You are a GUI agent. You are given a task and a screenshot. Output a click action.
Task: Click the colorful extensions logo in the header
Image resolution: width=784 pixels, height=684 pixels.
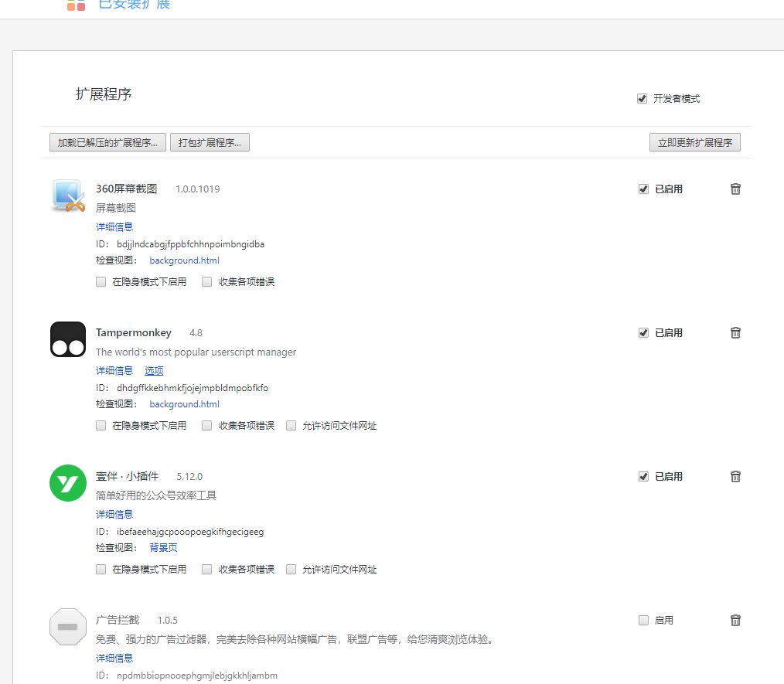point(76,4)
